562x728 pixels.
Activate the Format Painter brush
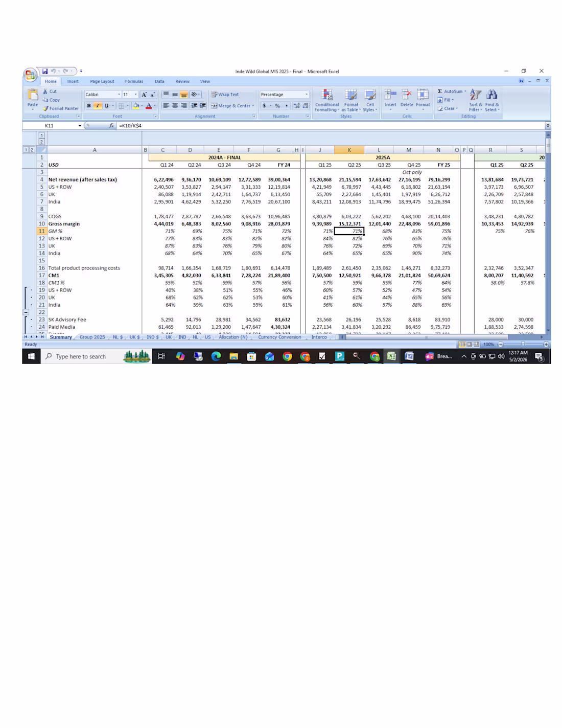pyautogui.click(x=61, y=108)
